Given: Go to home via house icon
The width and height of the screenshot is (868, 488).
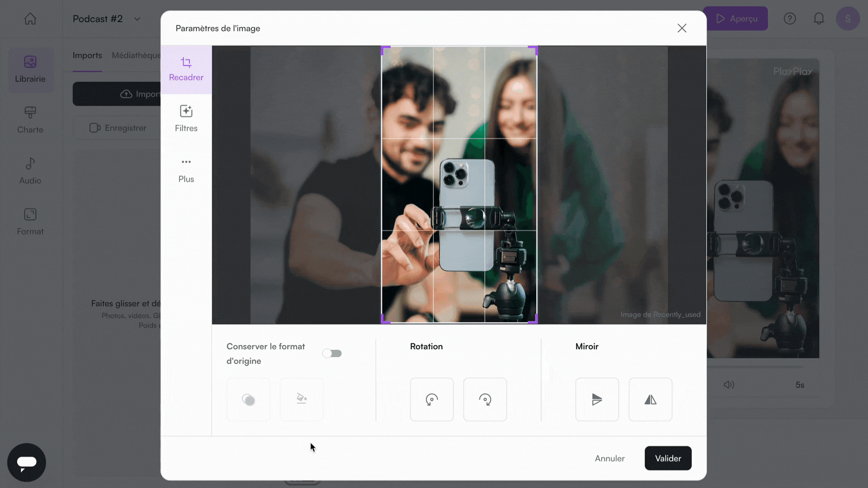Looking at the screenshot, I should [x=30, y=19].
